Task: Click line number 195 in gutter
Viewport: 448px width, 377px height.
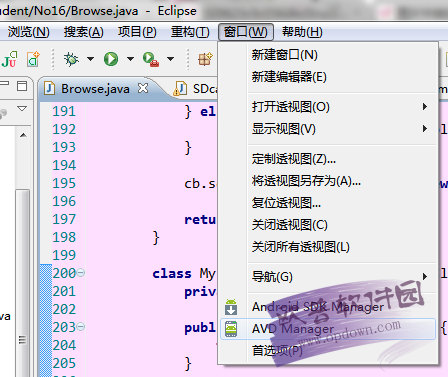Action: pyautogui.click(x=64, y=183)
